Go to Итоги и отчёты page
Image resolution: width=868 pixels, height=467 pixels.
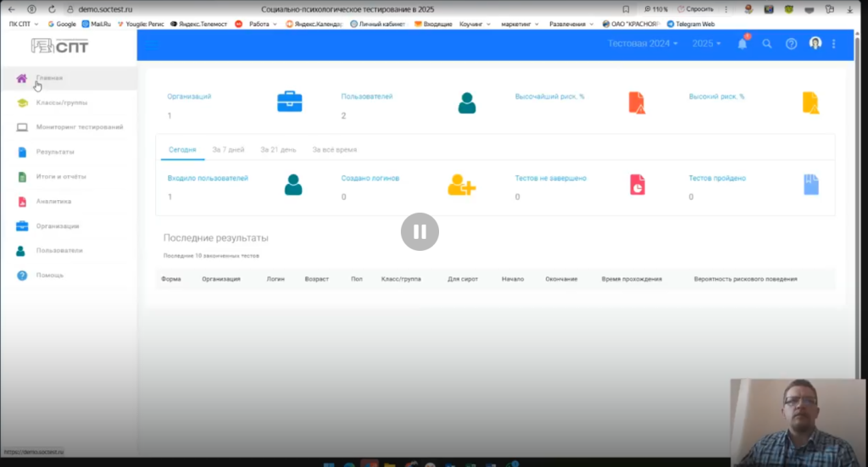(x=60, y=176)
